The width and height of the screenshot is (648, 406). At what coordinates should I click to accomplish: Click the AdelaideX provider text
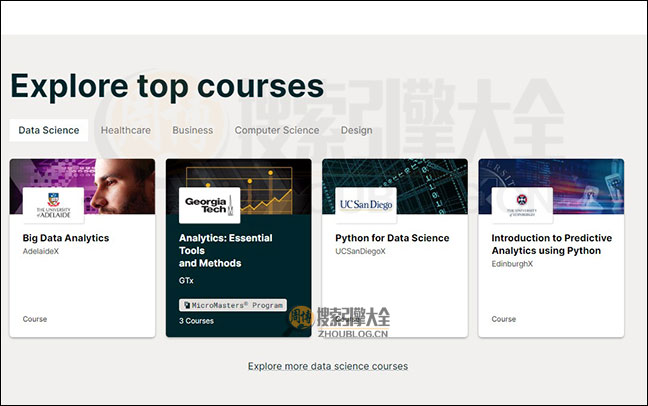tap(40, 251)
